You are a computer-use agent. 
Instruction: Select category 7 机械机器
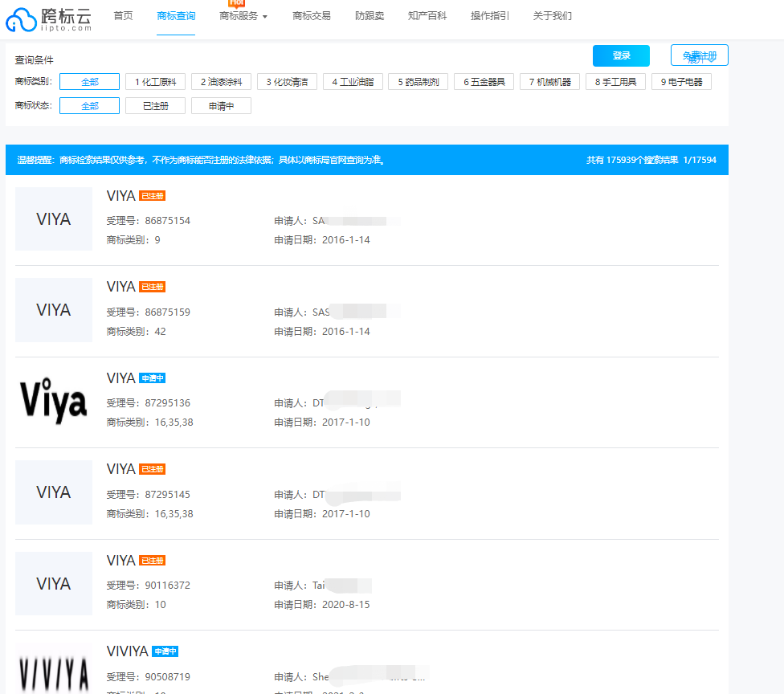[549, 81]
